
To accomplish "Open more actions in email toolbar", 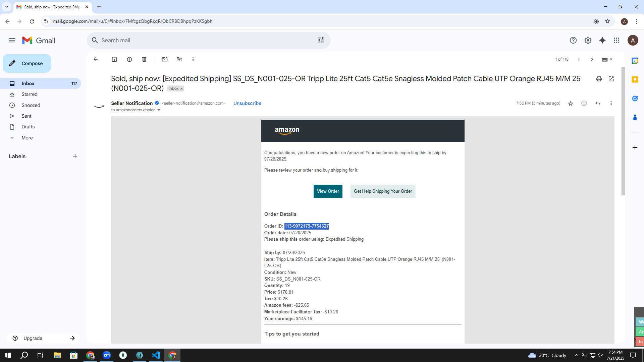I will point(193,59).
